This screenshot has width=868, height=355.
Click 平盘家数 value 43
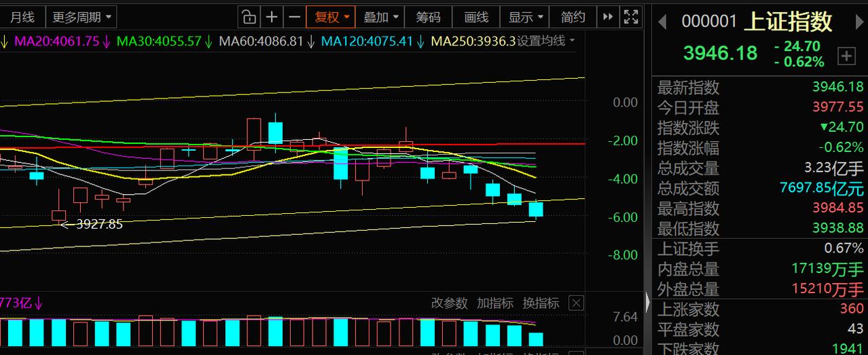click(855, 329)
